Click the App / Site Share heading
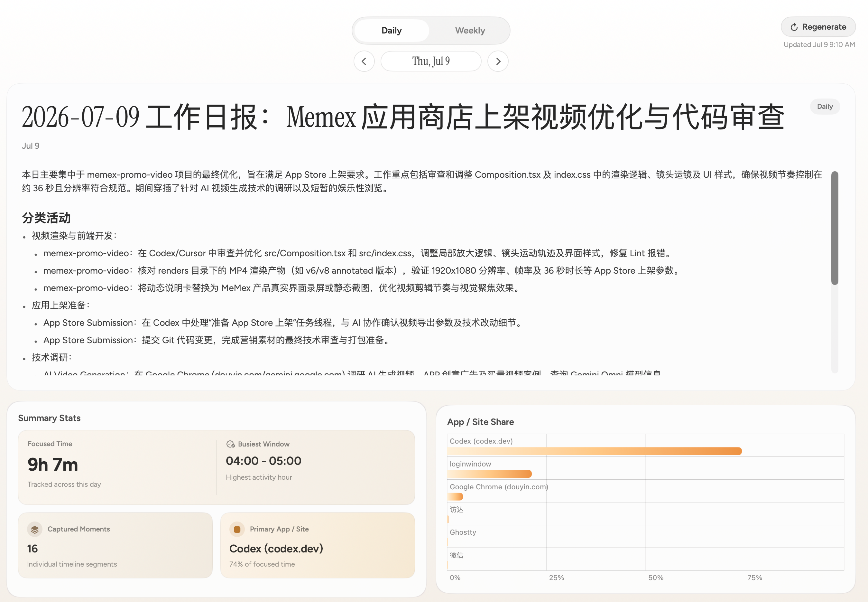The image size is (868, 602). point(481,422)
